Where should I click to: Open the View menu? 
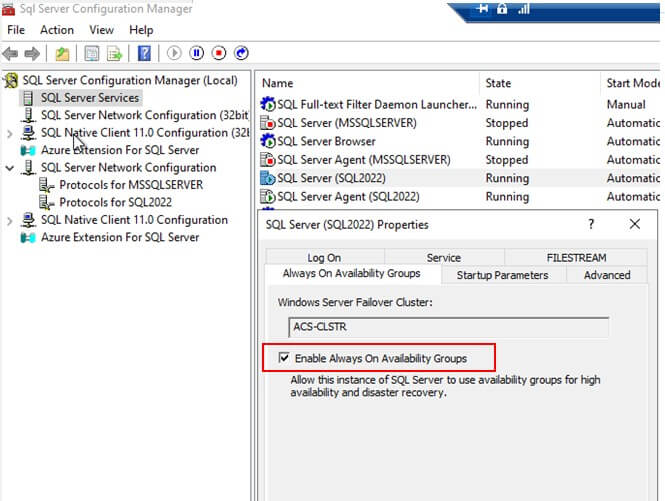pos(101,30)
